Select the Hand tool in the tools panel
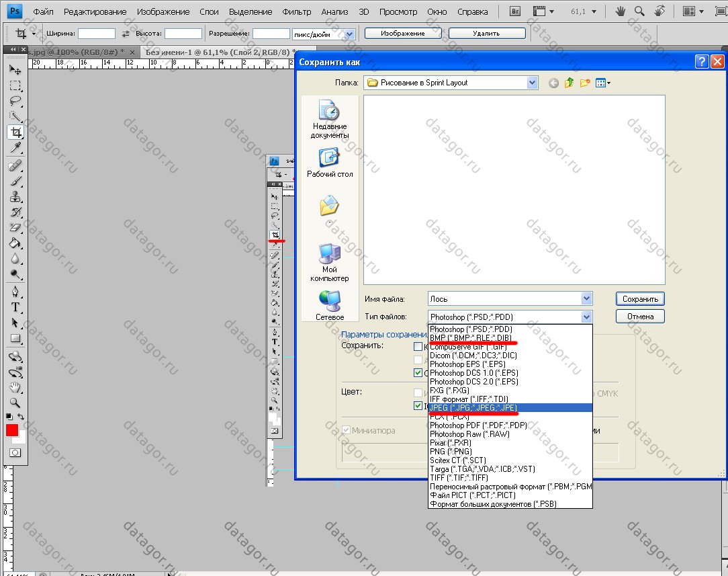The width and height of the screenshot is (728, 576). (15, 387)
